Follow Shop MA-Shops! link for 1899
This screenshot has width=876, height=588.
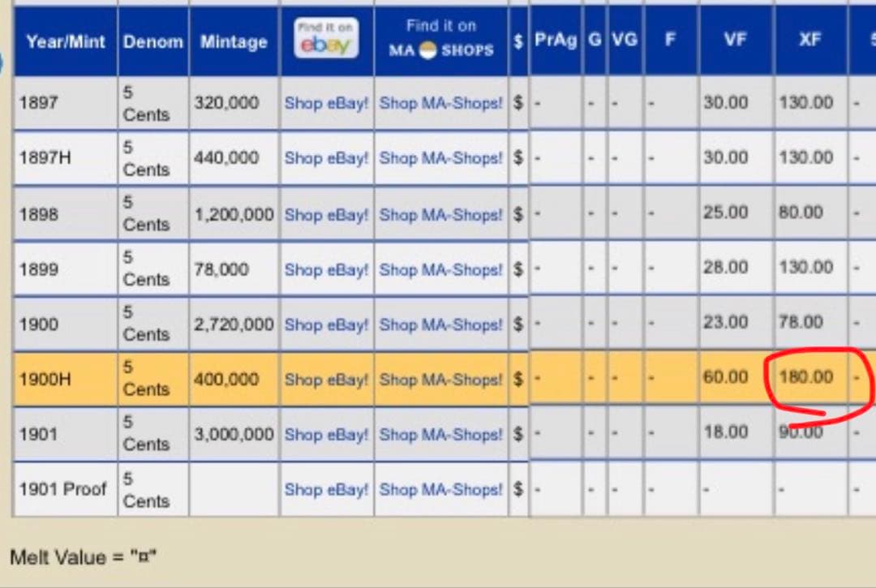tap(440, 269)
